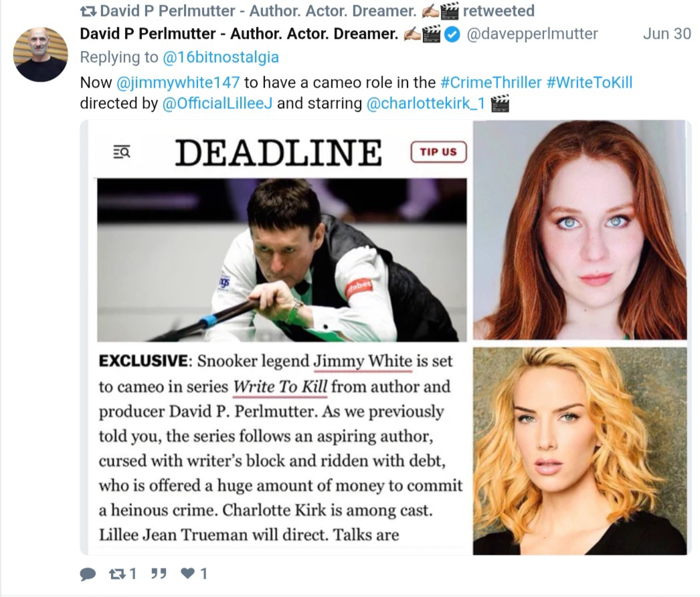The image size is (700, 597).
Task: Open the #WriteToKill hashtag
Action: point(590,82)
